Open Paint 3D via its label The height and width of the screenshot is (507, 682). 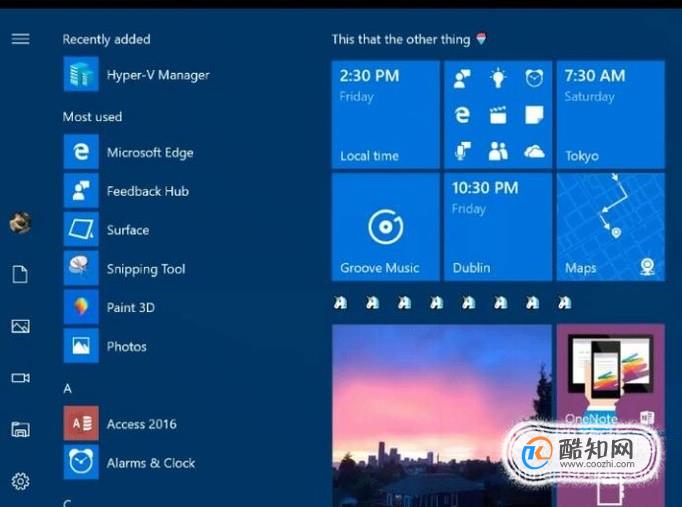point(130,307)
